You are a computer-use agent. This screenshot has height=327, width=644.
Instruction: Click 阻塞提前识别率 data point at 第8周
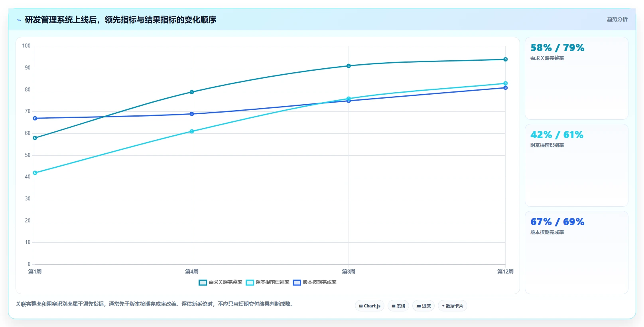coord(349,99)
